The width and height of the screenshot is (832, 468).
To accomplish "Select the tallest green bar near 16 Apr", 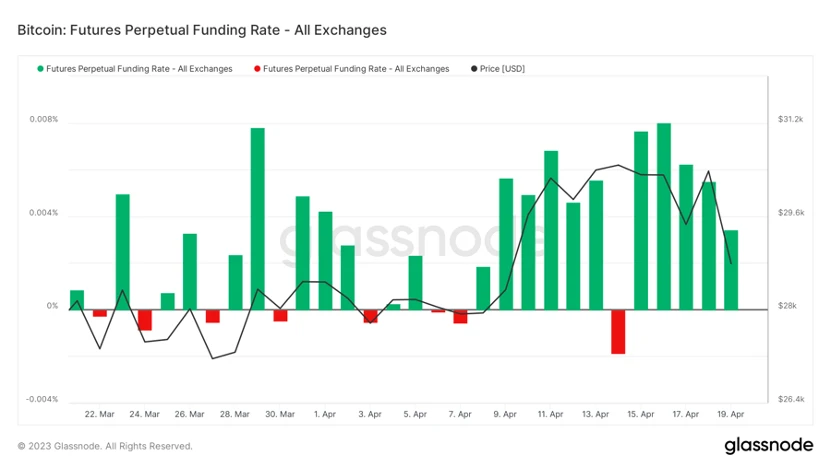I will point(664,216).
